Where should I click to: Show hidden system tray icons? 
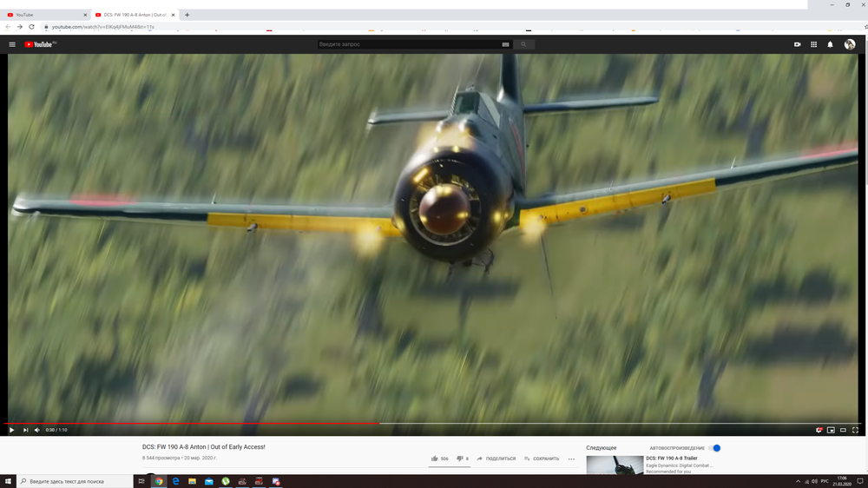click(x=798, y=481)
